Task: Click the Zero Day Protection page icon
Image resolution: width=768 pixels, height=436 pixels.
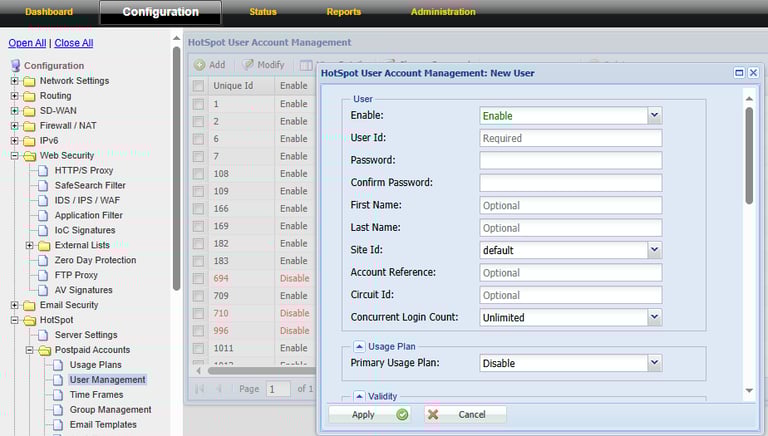Action: (x=43, y=260)
